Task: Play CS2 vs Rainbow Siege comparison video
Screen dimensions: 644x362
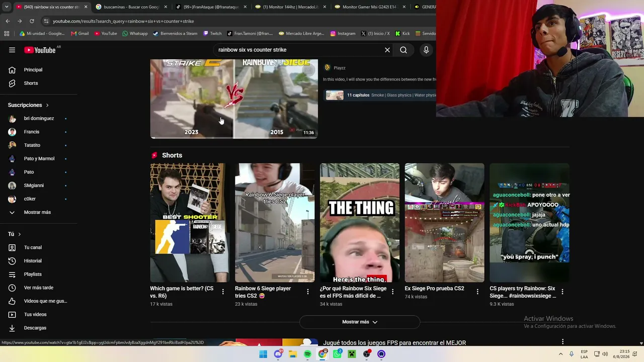Action: coord(234,99)
